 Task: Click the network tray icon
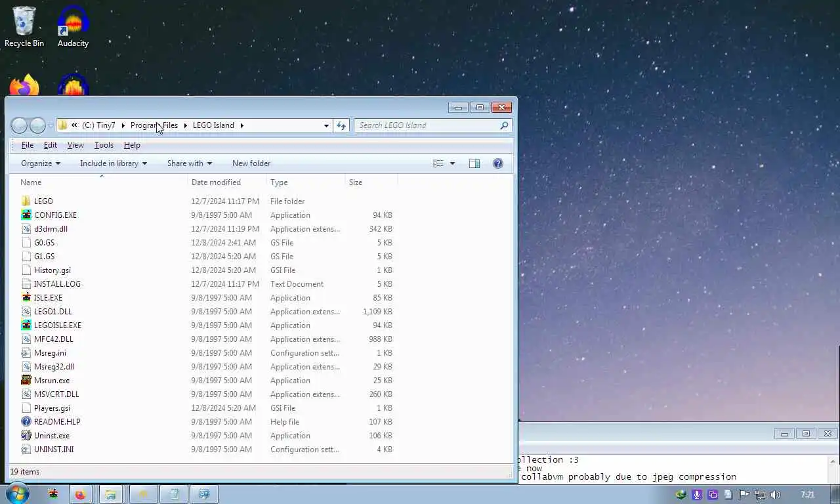tap(759, 495)
